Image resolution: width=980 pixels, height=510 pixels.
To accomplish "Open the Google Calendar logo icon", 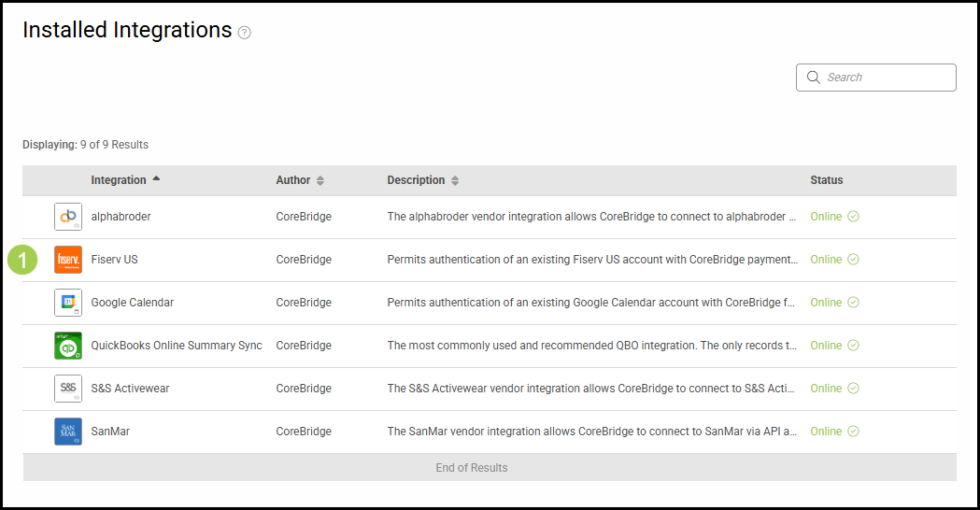I will pyautogui.click(x=68, y=303).
